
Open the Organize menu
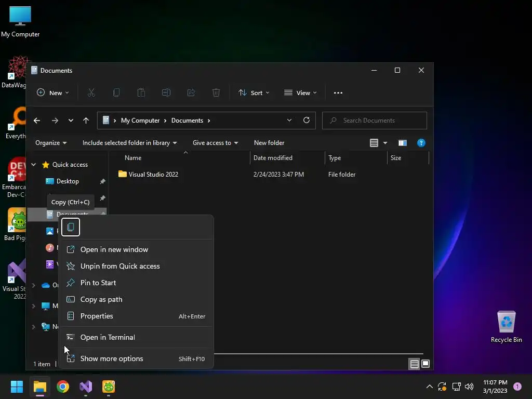tap(51, 143)
